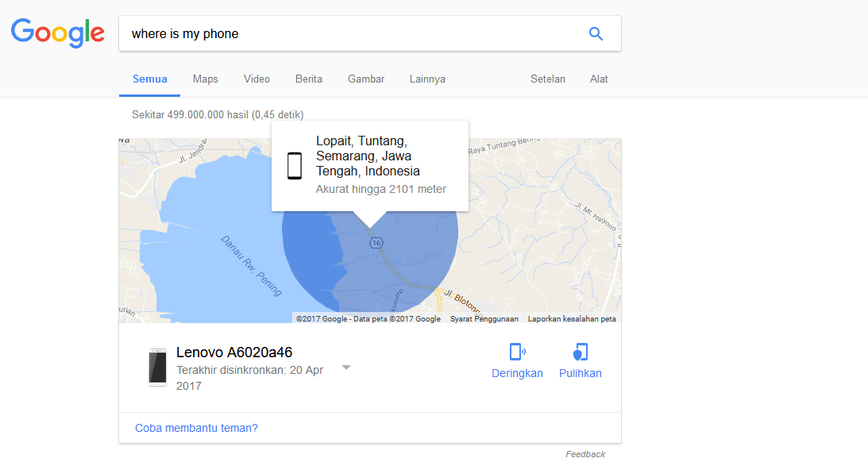Select the Gambar images tab
This screenshot has height=466, width=868.
tap(366, 79)
